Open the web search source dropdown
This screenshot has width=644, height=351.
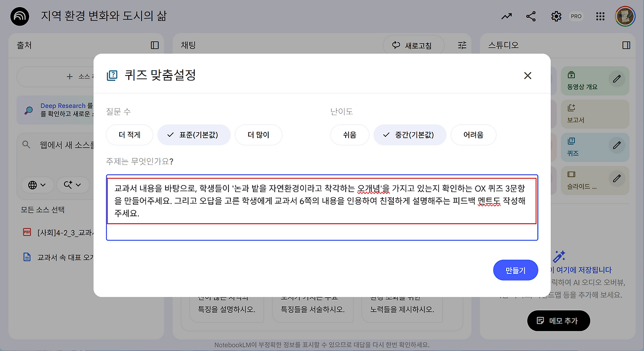pos(38,185)
